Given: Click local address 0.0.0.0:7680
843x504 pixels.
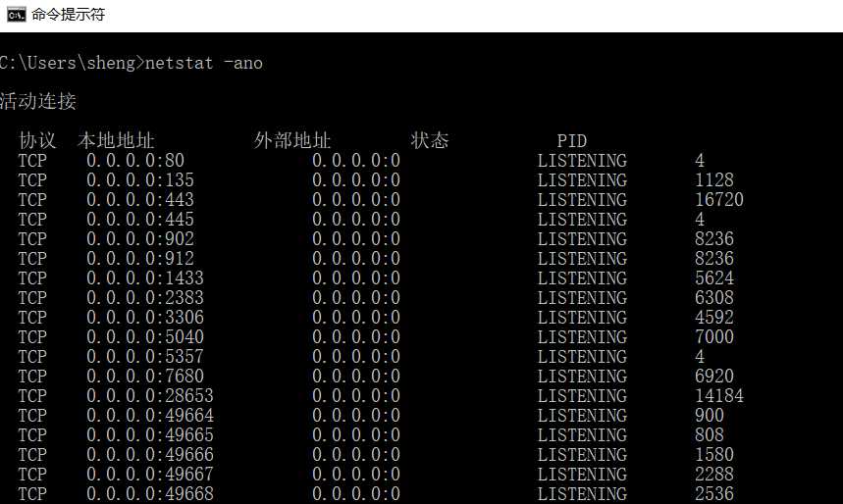Looking at the screenshot, I should click(x=145, y=377).
